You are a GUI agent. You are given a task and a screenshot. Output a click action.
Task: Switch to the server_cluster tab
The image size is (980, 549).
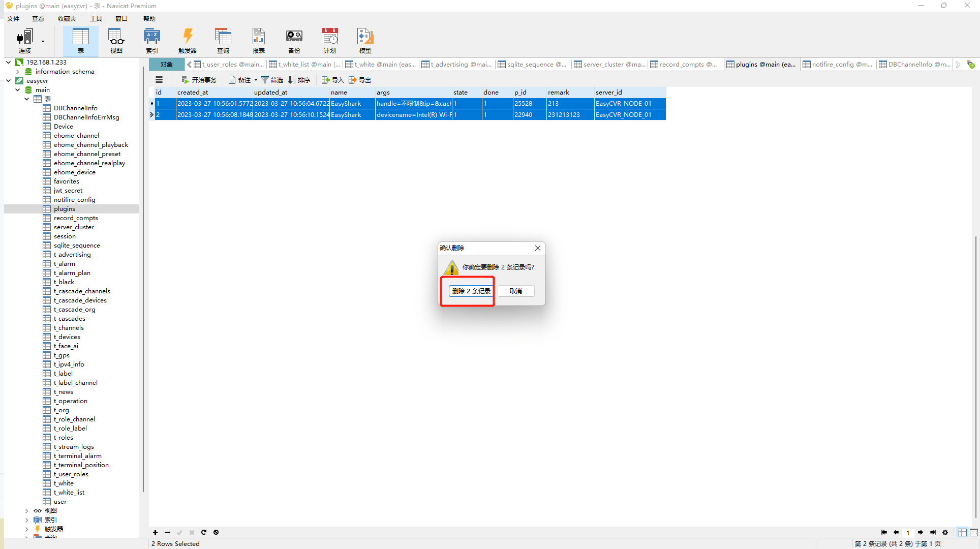[x=609, y=65]
